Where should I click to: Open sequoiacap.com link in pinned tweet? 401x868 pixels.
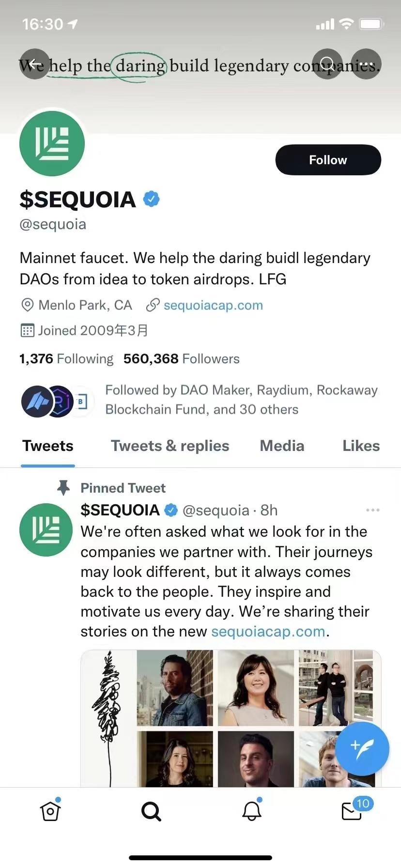[x=268, y=632]
